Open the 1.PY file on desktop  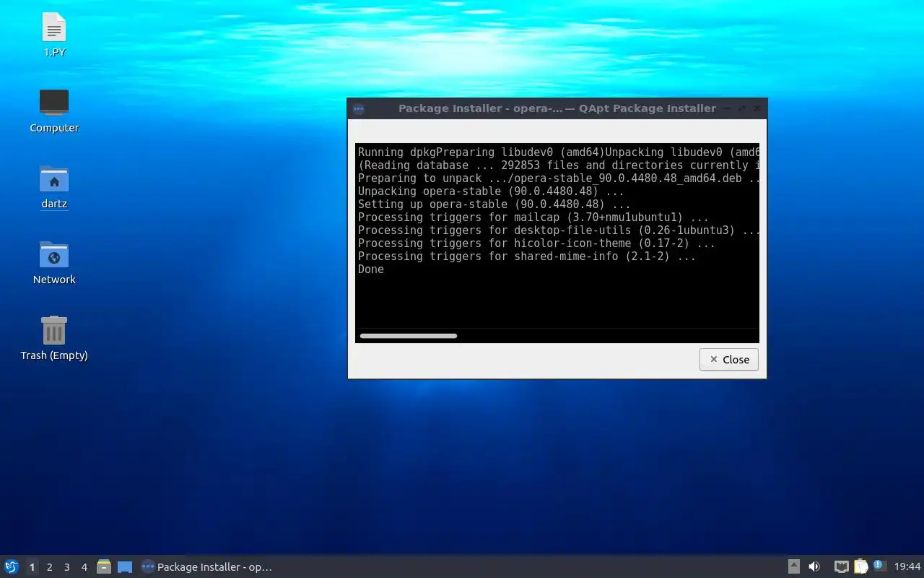[54, 35]
